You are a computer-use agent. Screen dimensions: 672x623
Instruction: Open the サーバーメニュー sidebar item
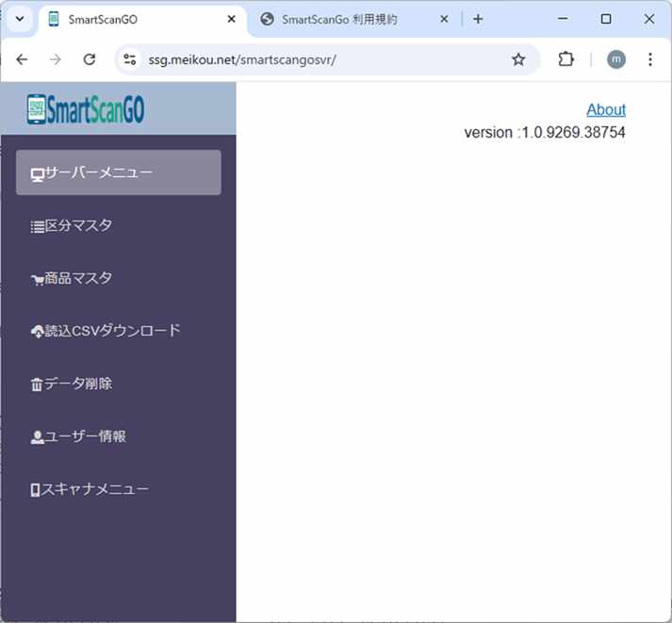coord(119,172)
